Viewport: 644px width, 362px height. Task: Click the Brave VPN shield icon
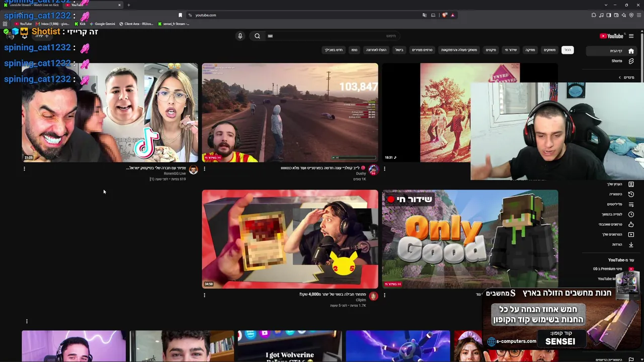tap(631, 15)
